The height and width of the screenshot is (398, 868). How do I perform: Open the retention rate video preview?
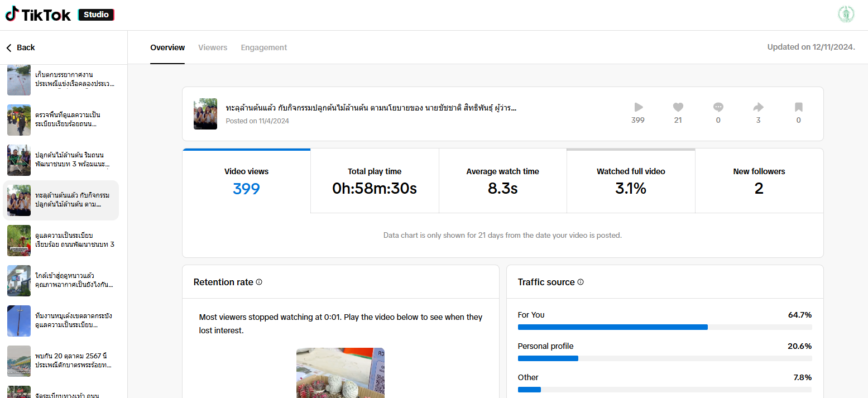tap(340, 373)
